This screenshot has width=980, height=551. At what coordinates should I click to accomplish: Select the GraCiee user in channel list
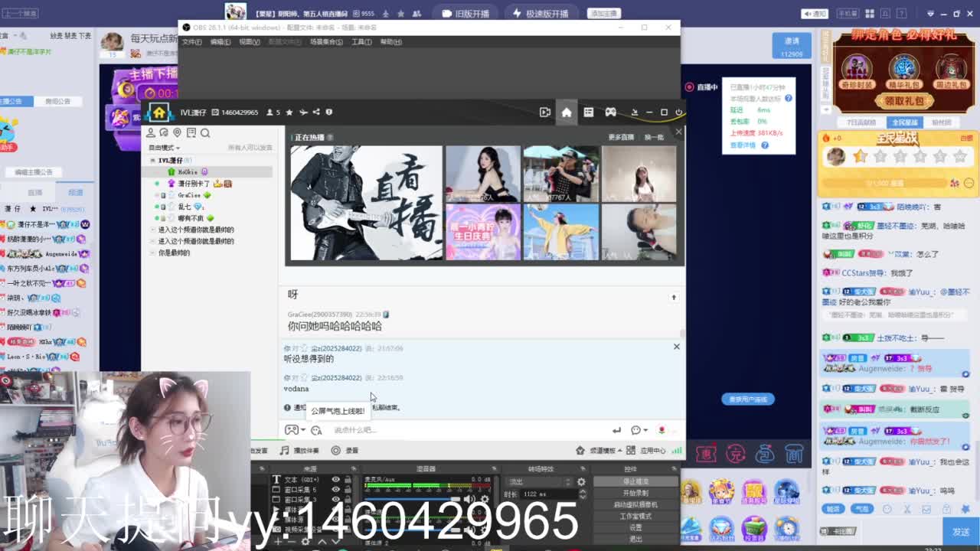[189, 195]
